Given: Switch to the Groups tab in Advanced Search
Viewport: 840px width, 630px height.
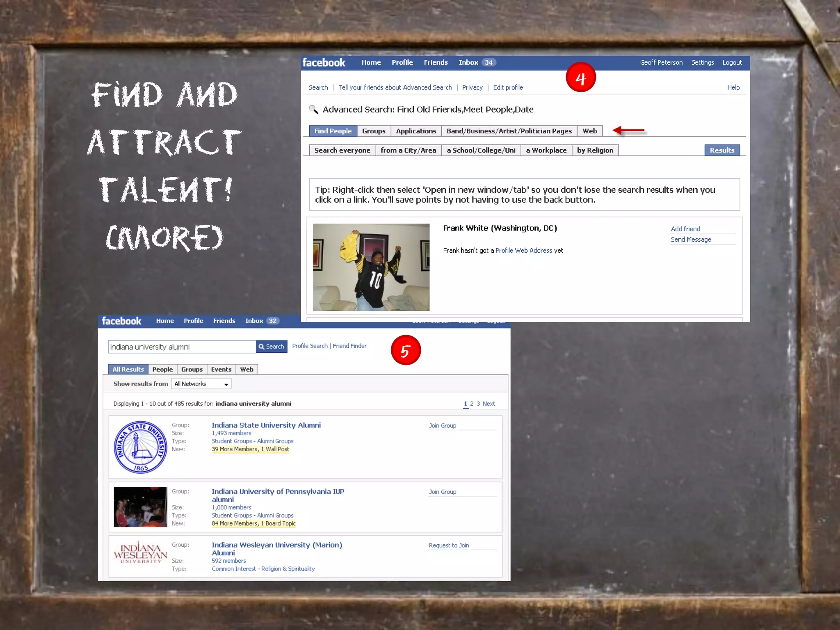Looking at the screenshot, I should [x=374, y=131].
